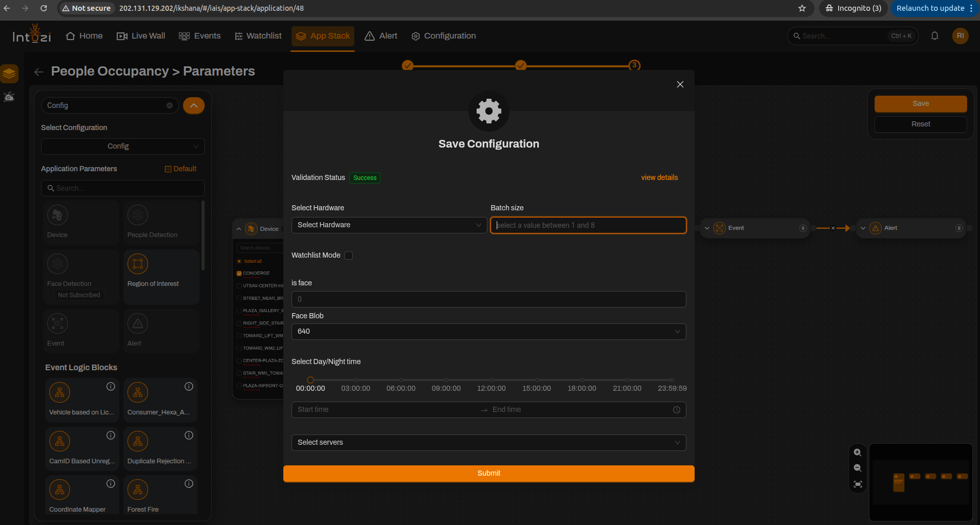Click zoom out magnifier on canvas

858,468
